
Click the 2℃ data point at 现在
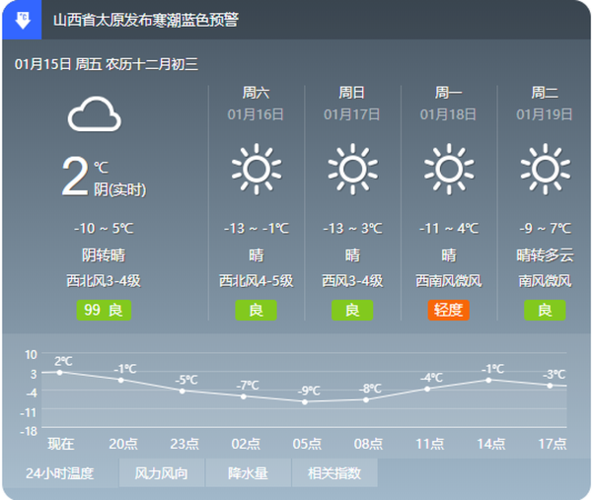click(60, 372)
